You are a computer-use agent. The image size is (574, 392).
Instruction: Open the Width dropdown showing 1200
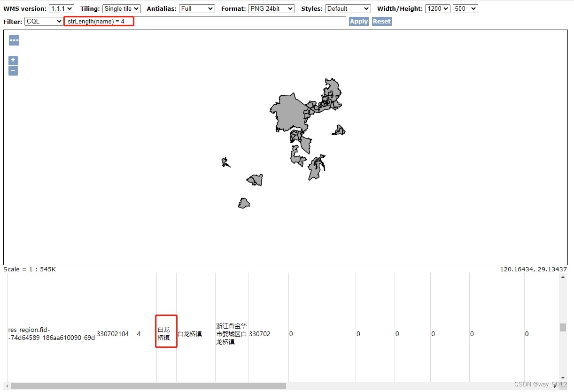pyautogui.click(x=437, y=8)
